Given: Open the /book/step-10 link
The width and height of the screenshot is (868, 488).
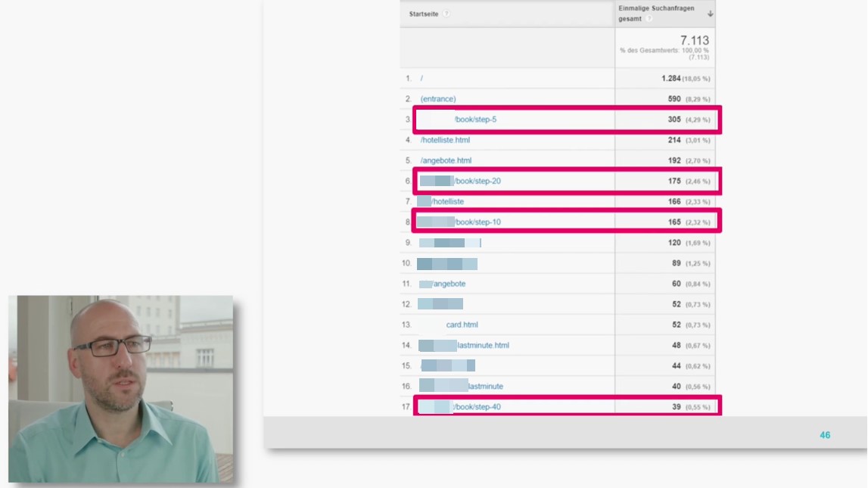Looking at the screenshot, I should (x=478, y=222).
